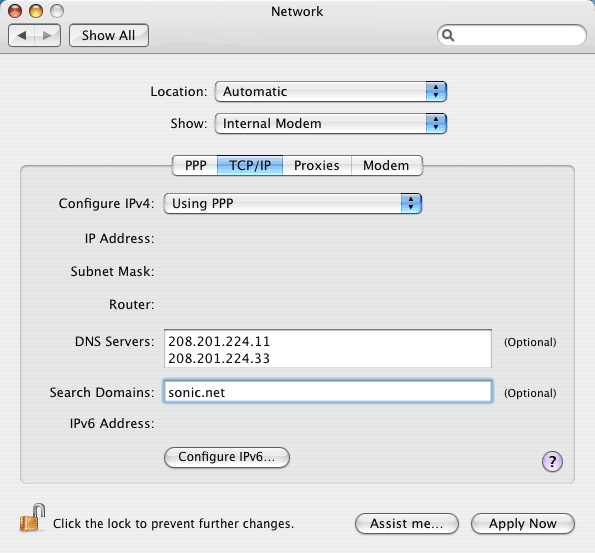Click the IP Address label

click(x=120, y=238)
